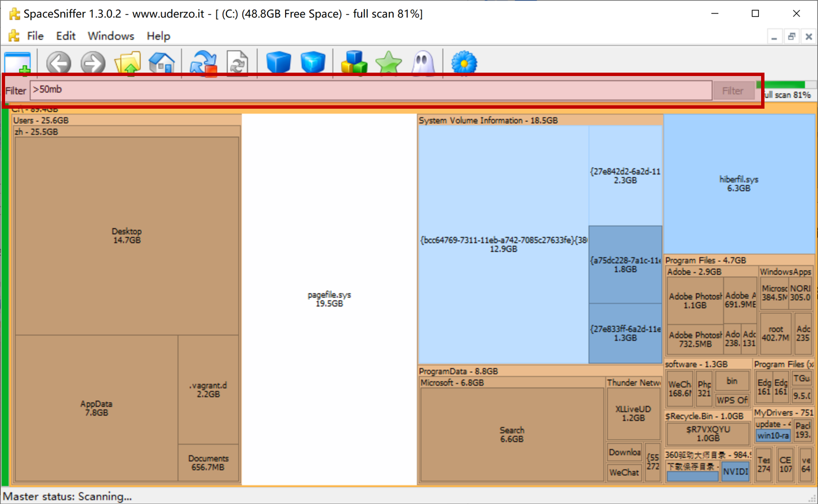Screen dimensions: 818x504
Task: Click the green star icon
Action: (389, 63)
